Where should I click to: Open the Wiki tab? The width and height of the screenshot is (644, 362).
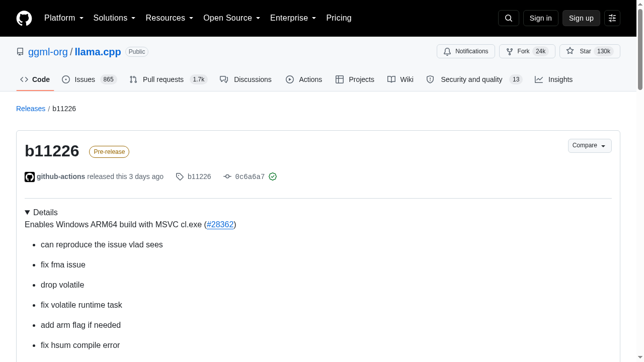pos(400,79)
